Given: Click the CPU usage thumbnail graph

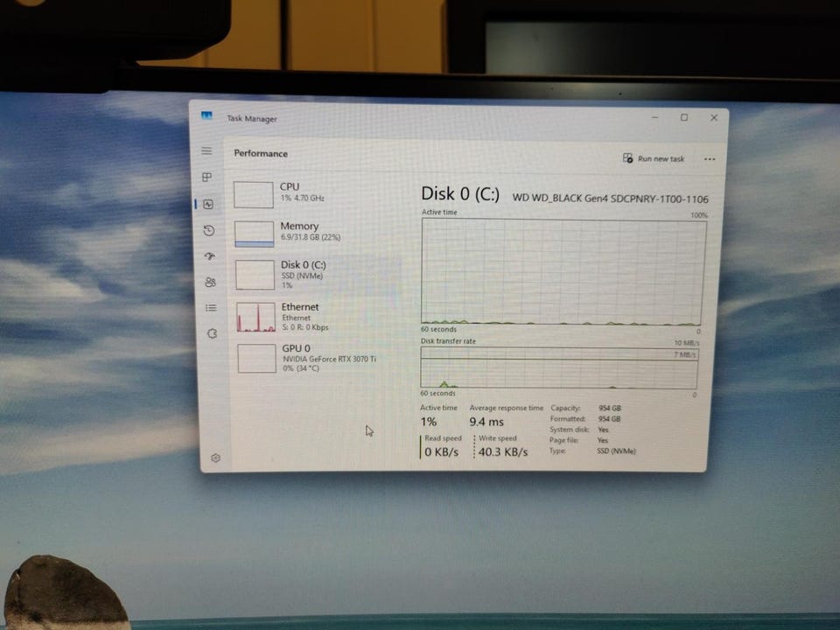Looking at the screenshot, I should pyautogui.click(x=254, y=194).
